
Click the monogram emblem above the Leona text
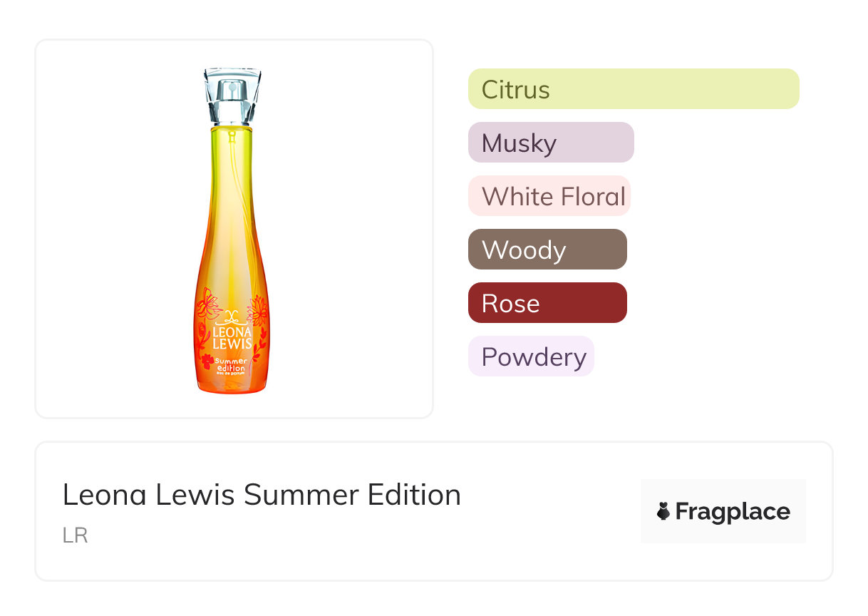[x=231, y=316]
